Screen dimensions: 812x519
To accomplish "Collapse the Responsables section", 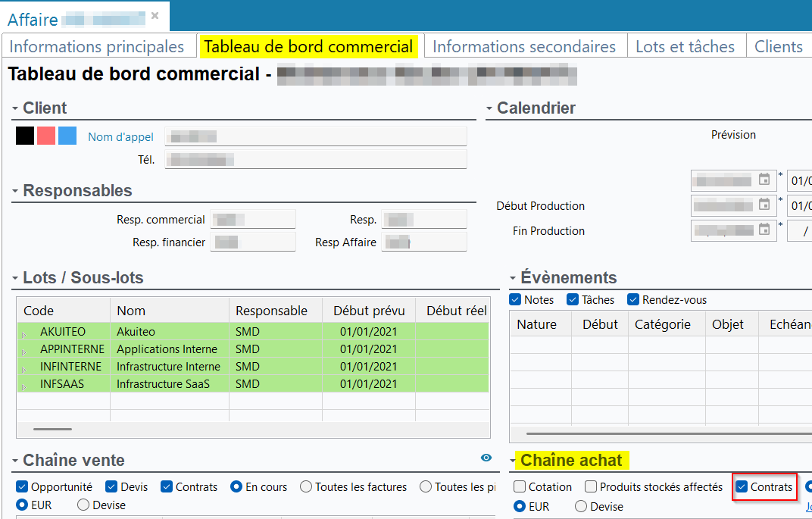I will click(x=15, y=191).
